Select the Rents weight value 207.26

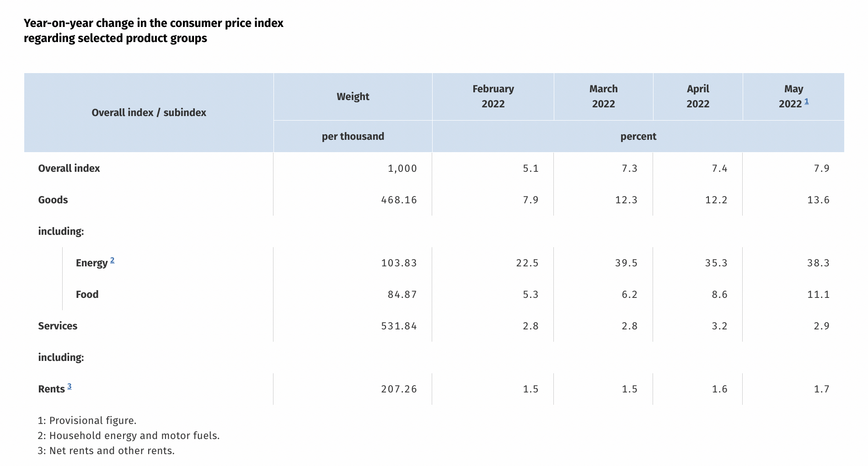399,389
